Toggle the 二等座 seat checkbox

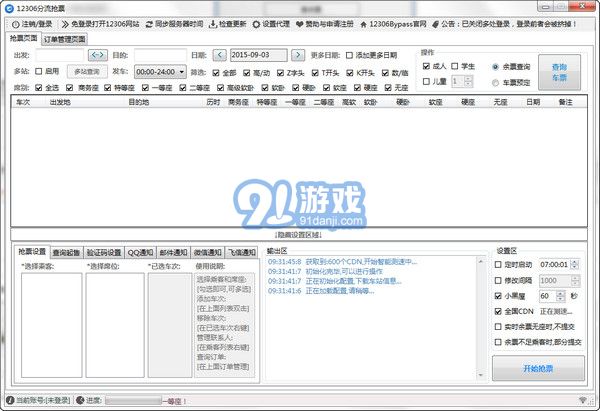[183, 88]
